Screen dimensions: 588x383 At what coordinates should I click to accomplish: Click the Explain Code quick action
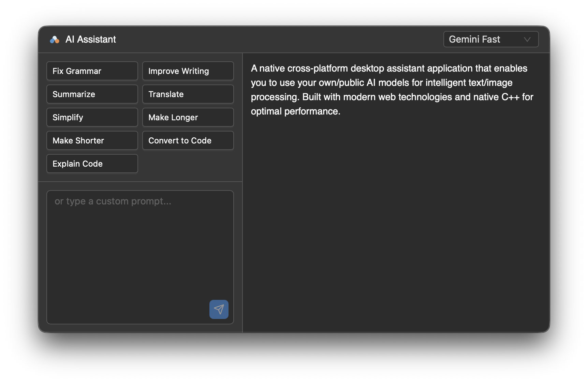click(92, 164)
